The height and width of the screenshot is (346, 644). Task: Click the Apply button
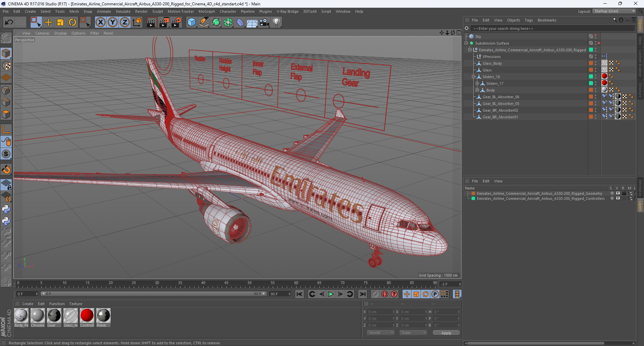[446, 333]
